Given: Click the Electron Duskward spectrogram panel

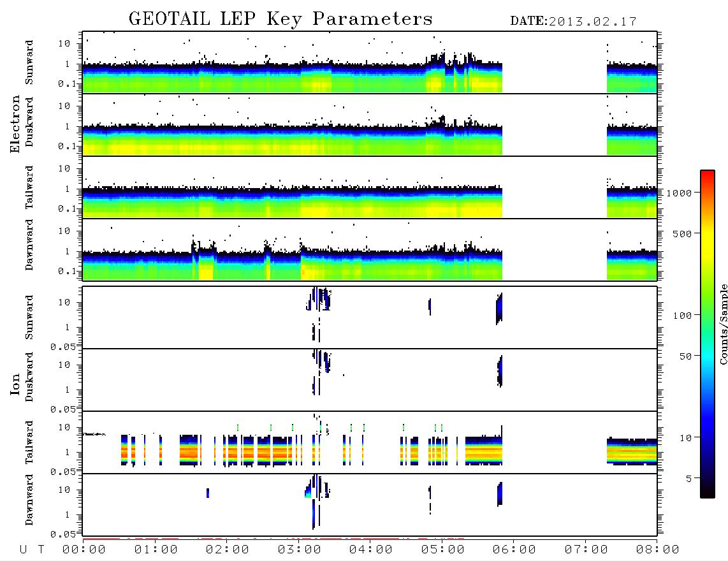Looking at the screenshot, I should point(370,125).
